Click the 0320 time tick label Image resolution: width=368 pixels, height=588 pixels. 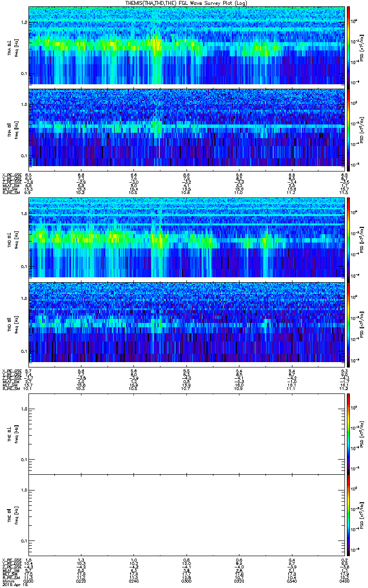coord(239,580)
